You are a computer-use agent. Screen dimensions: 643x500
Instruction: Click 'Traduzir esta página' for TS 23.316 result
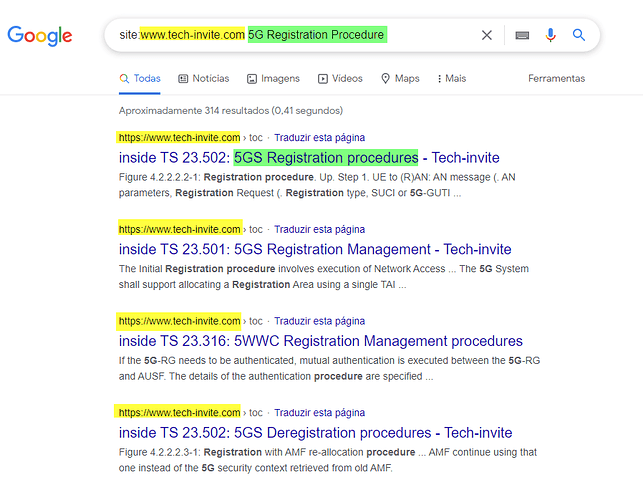click(x=319, y=321)
